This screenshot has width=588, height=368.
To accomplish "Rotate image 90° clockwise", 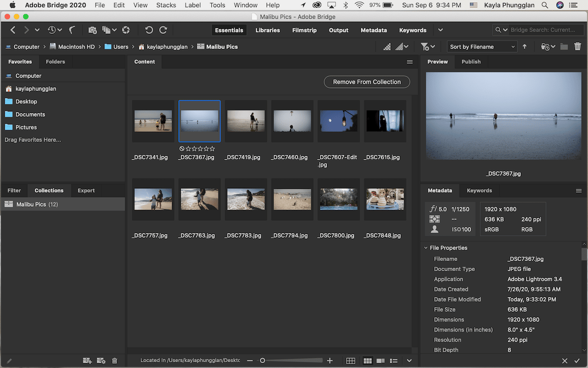I will click(x=163, y=30).
